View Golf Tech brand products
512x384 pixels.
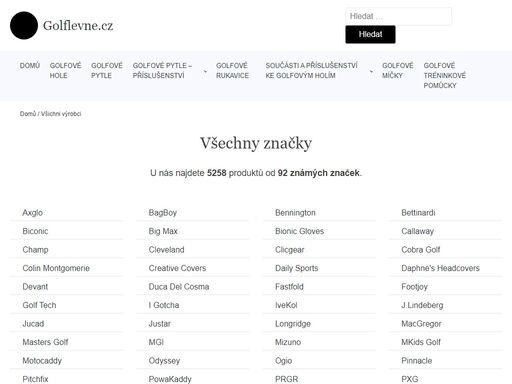click(39, 305)
